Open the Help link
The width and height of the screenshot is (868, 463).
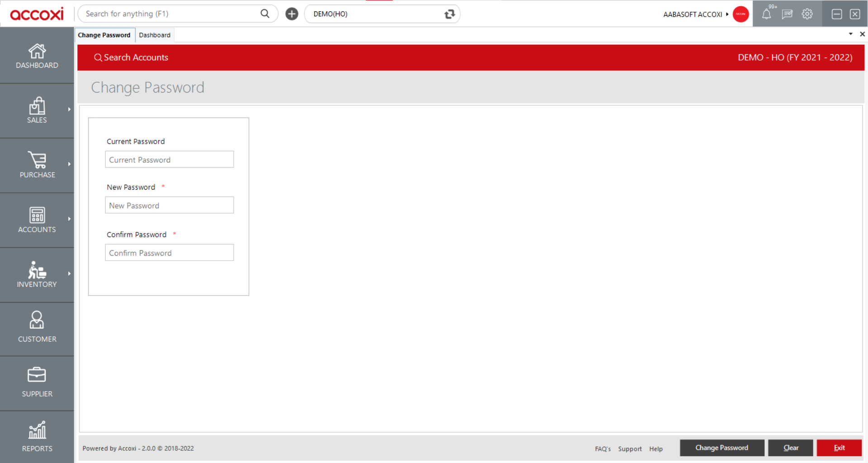tap(656, 449)
